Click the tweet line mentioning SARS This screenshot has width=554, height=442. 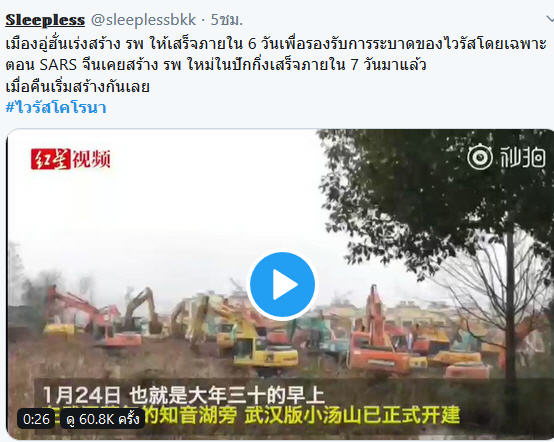[216, 65]
